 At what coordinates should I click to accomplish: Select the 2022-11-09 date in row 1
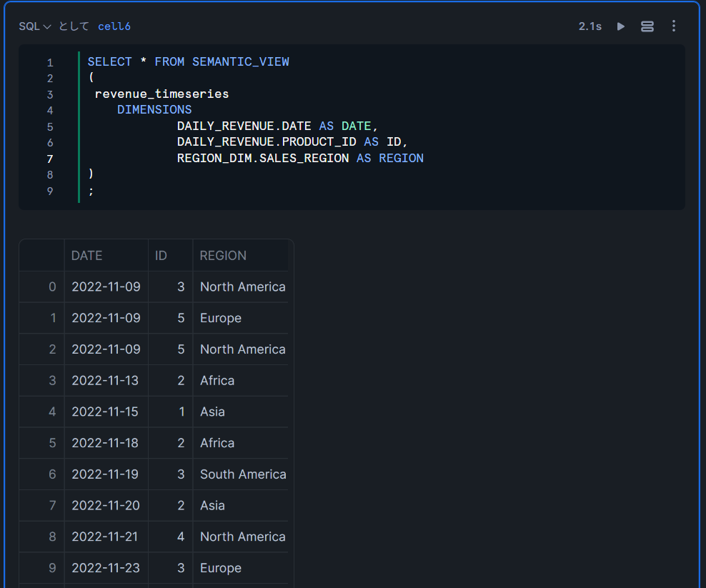click(106, 318)
